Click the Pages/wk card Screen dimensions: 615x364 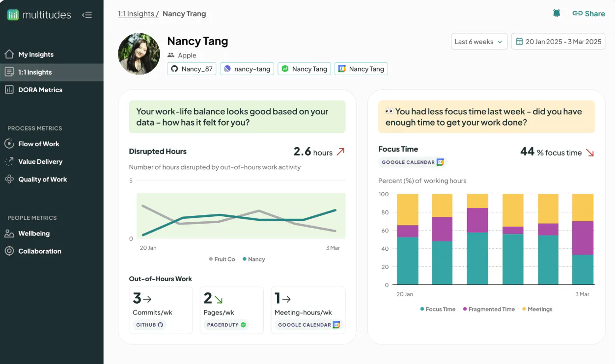[231, 310]
